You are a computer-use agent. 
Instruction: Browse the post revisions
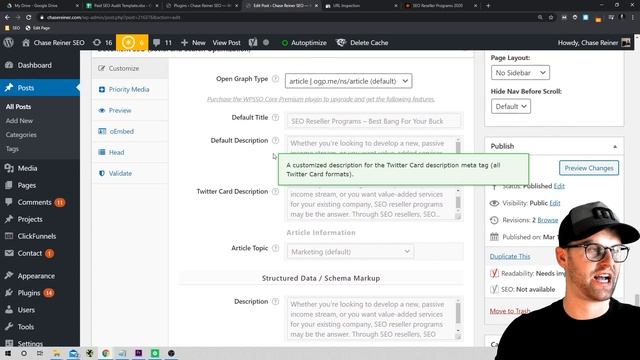point(548,220)
